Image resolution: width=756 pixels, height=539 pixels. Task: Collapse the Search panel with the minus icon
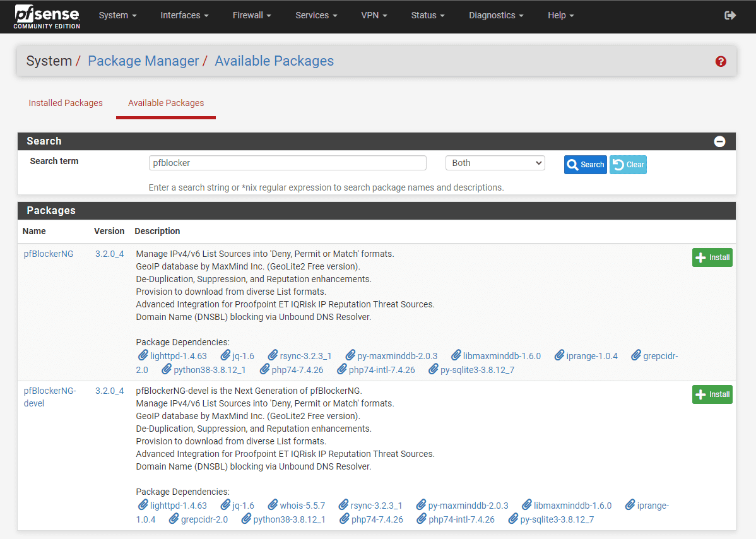719,141
